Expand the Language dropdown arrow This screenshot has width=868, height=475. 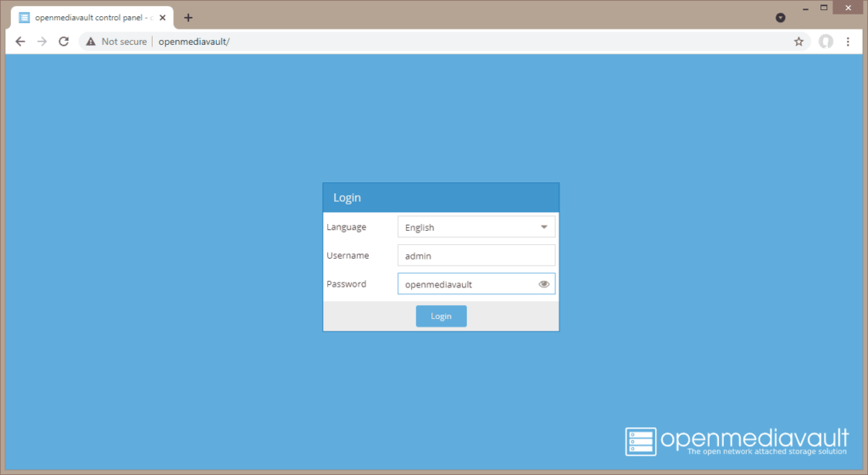(x=544, y=227)
